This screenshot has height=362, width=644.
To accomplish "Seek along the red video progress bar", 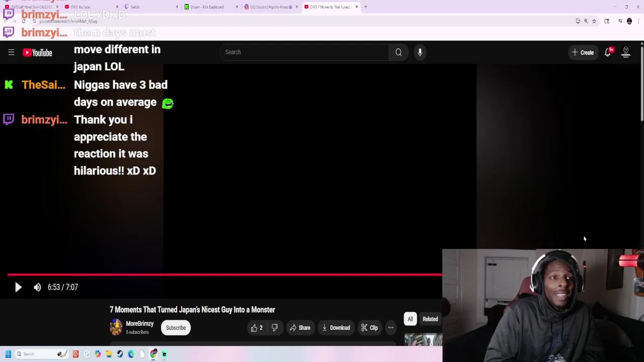I will pos(225,275).
